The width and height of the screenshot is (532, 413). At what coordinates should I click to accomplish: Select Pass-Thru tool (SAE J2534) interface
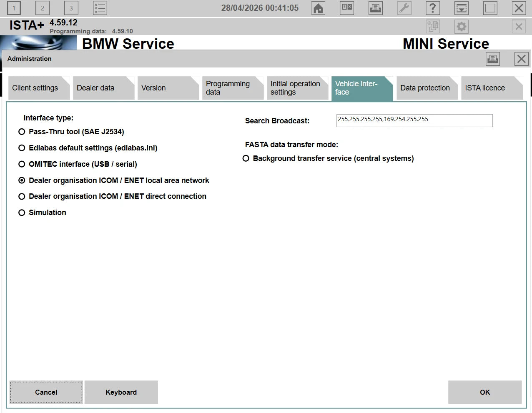[71, 132]
